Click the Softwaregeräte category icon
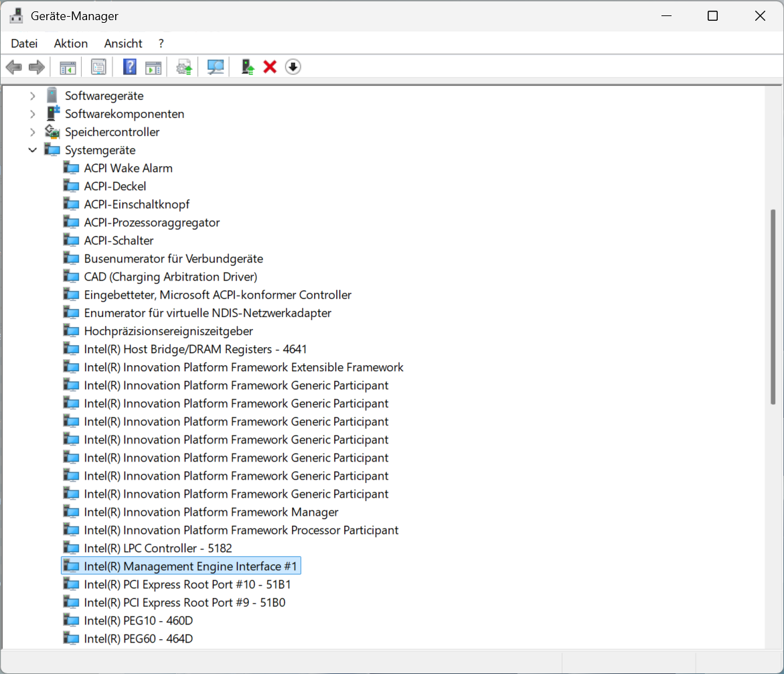Viewport: 784px width, 674px height. coord(52,95)
